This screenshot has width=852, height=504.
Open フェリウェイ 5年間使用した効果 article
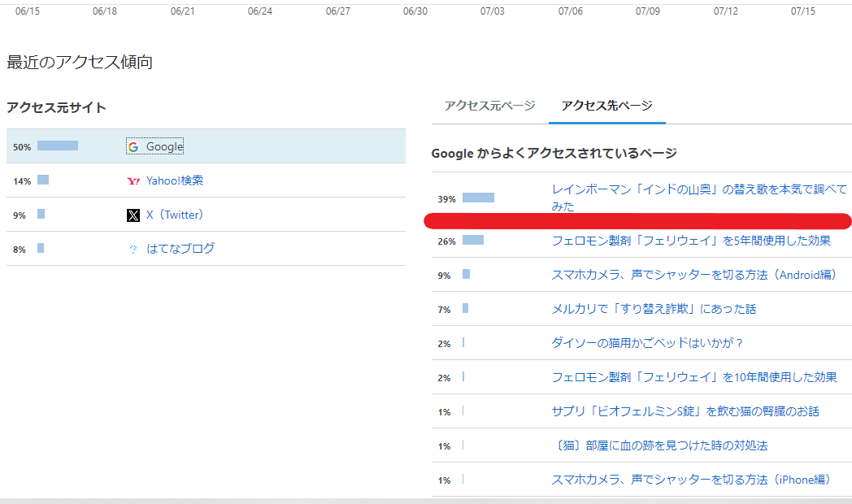click(691, 241)
